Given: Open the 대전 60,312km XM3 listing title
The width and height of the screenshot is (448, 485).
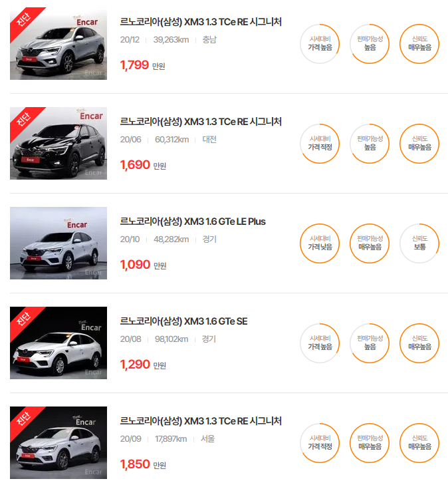Looking at the screenshot, I should tap(201, 122).
